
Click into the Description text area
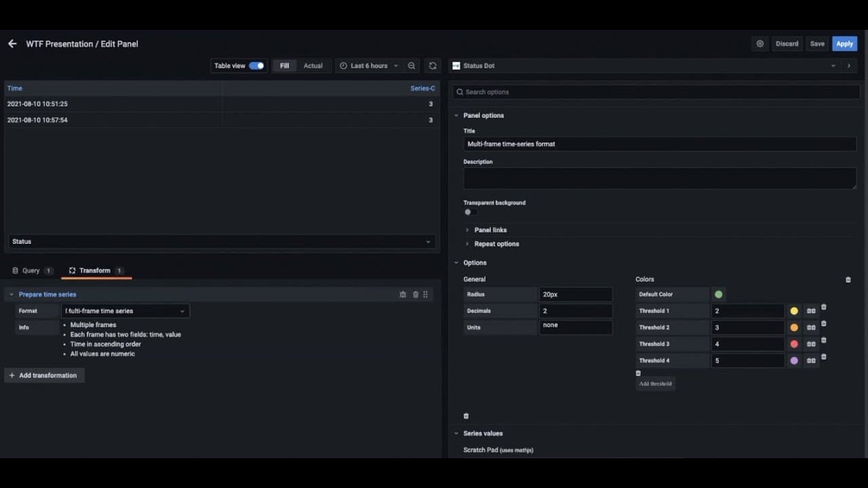[x=660, y=178]
